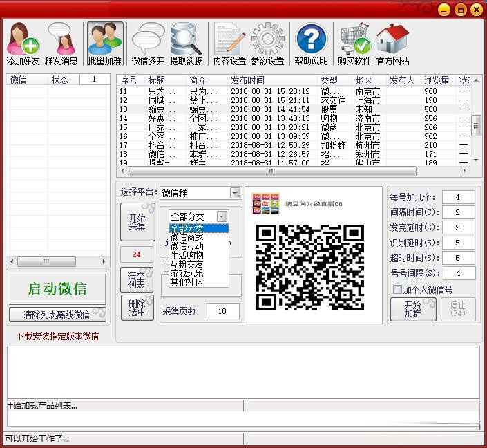This screenshot has height=448, width=487.
Task: Click the 发完延时(S) value field
Action: (458, 227)
